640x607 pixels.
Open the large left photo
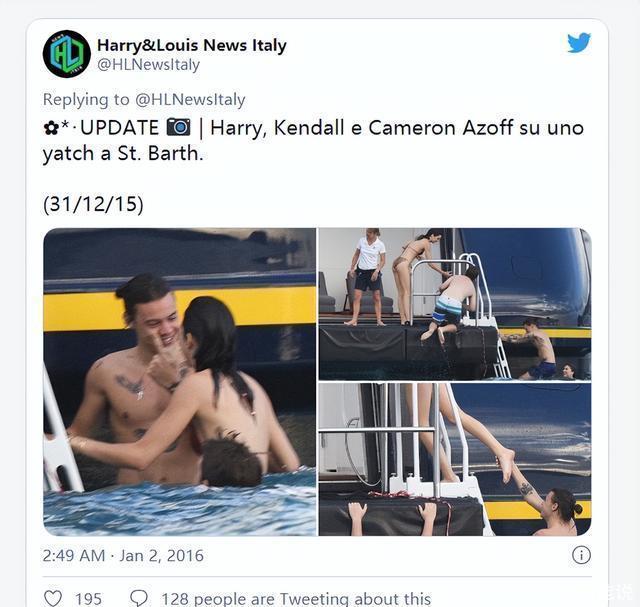179,381
